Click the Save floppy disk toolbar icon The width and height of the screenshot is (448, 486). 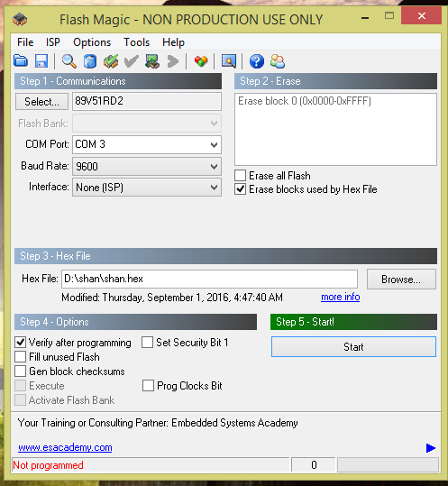[x=41, y=60]
